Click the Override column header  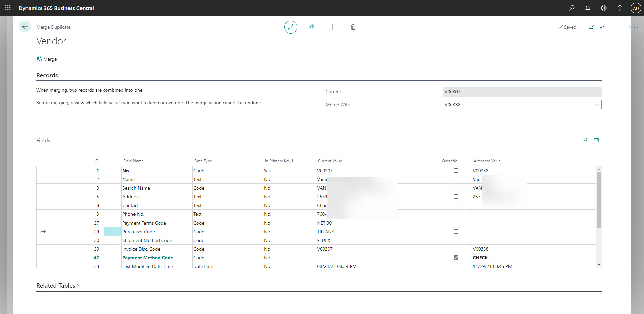[449, 161]
